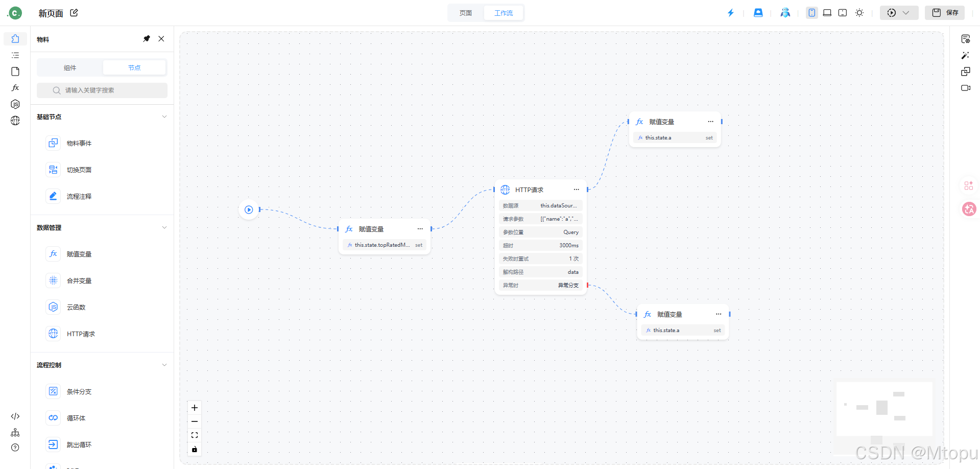Switch to desktop device preview
This screenshot has width=980, height=469.
pyautogui.click(x=827, y=13)
